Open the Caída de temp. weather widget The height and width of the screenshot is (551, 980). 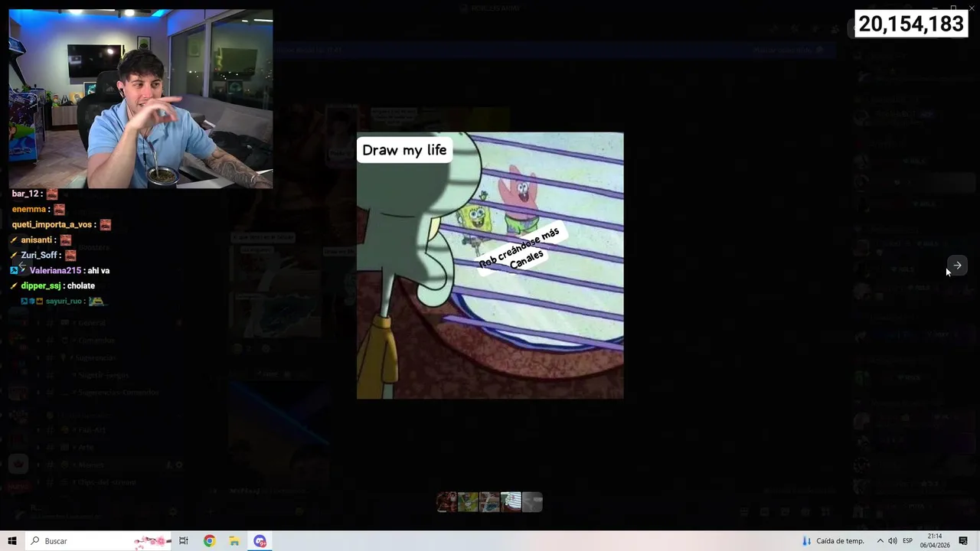tap(833, 541)
